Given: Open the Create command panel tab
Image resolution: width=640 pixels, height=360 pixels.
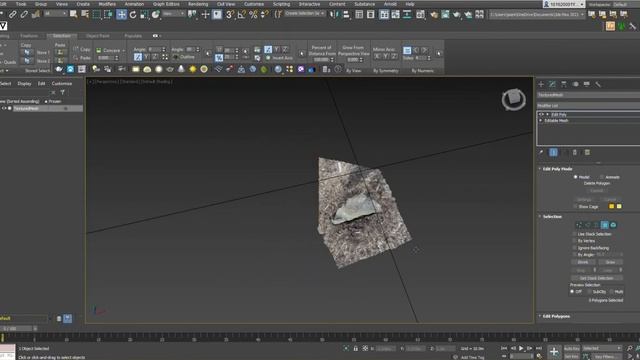Looking at the screenshot, I should [x=541, y=84].
